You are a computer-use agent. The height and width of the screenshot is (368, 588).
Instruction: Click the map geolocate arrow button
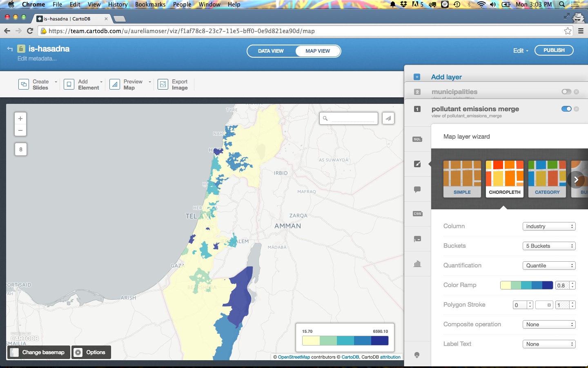(388, 118)
